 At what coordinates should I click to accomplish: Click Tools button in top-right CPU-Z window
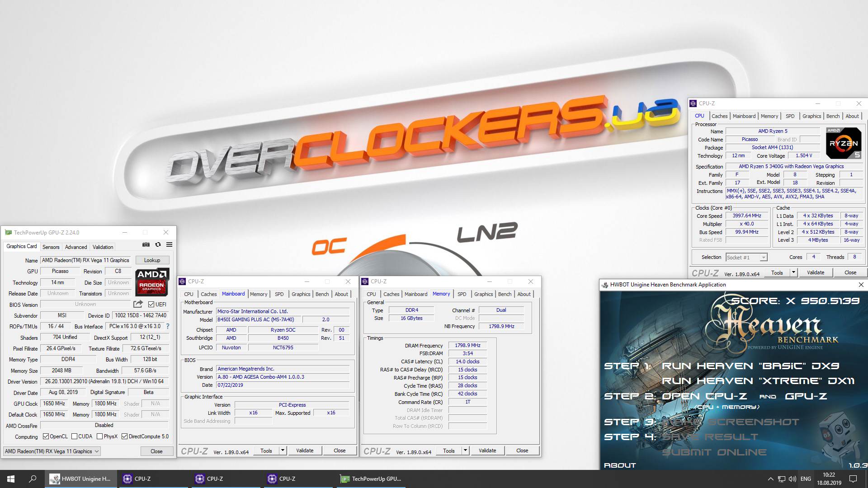(777, 272)
